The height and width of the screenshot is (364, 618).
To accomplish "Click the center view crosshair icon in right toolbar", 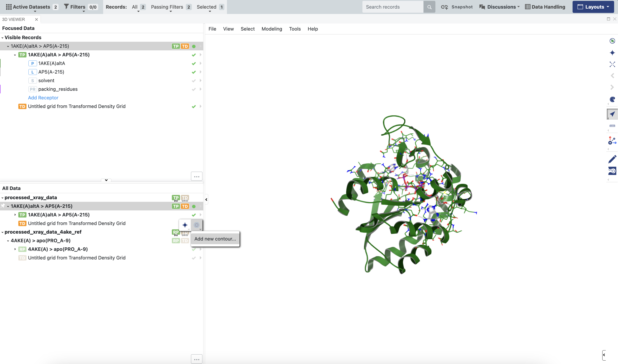I will tap(612, 53).
